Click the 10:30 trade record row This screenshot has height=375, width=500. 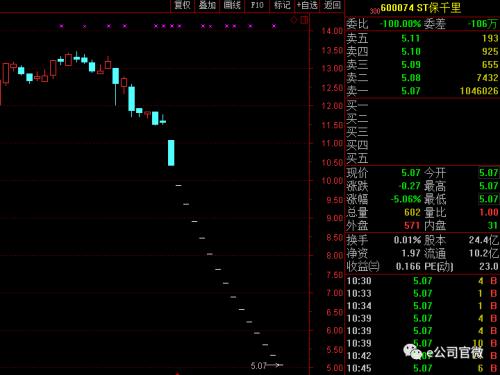tap(422, 281)
